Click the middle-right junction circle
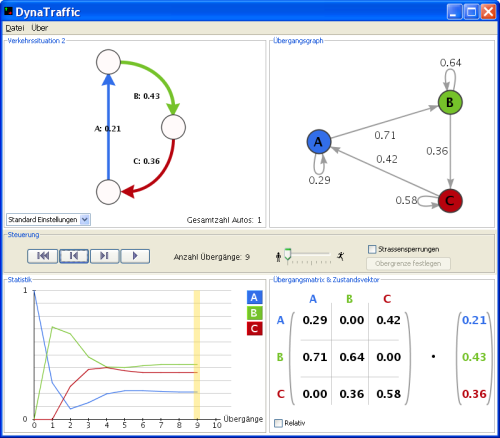The image size is (500, 438). pos(173,127)
